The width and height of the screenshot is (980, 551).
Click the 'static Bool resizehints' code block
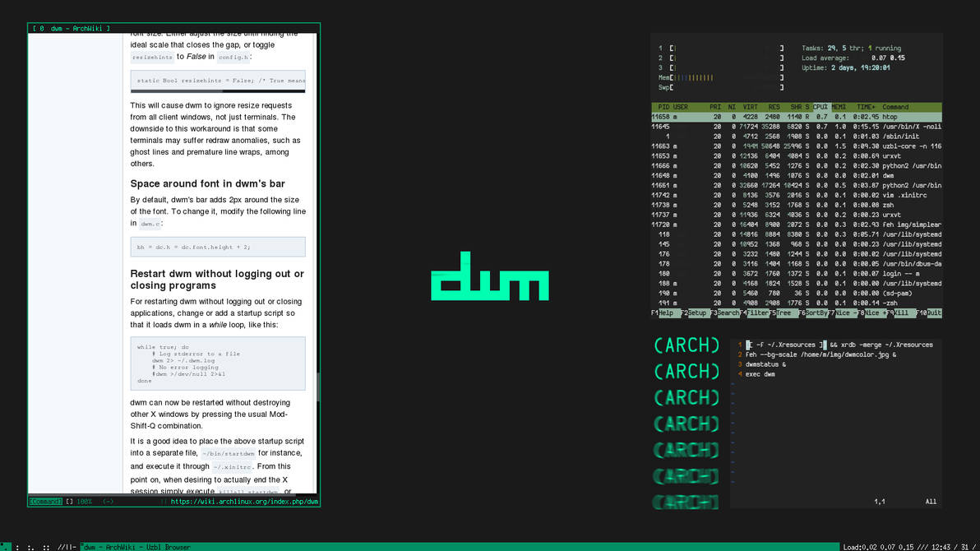[x=218, y=80]
